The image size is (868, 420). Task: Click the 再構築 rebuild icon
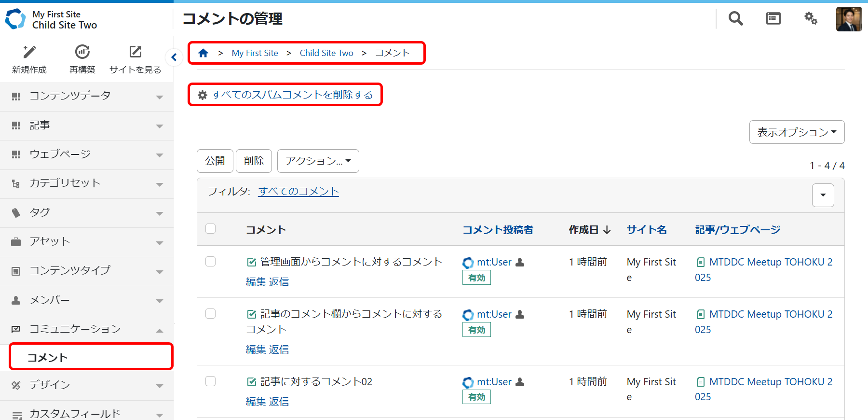coord(82,52)
